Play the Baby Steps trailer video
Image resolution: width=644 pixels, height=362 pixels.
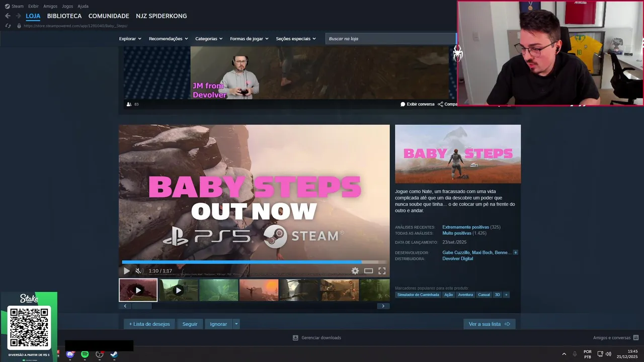[x=126, y=271]
